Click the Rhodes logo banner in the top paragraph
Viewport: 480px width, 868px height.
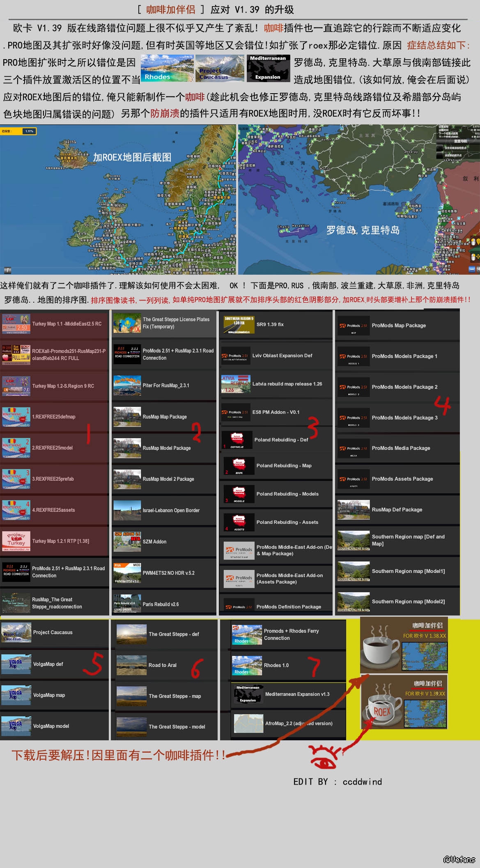(x=167, y=68)
